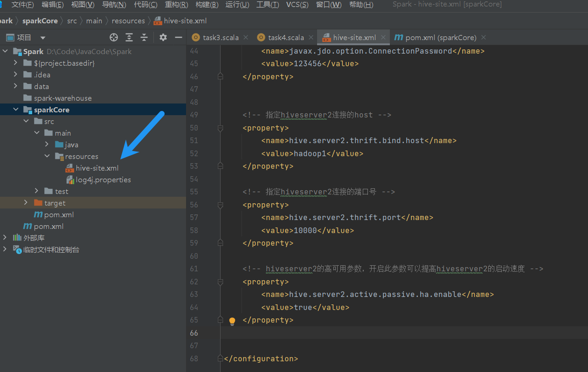Viewport: 588px width, 372px height.
Task: Close the pom.xml (sparkCore) tab
Action: click(484, 37)
